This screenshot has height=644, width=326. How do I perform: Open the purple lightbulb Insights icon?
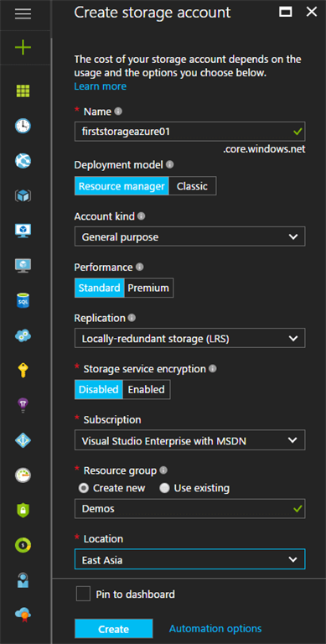(x=23, y=406)
